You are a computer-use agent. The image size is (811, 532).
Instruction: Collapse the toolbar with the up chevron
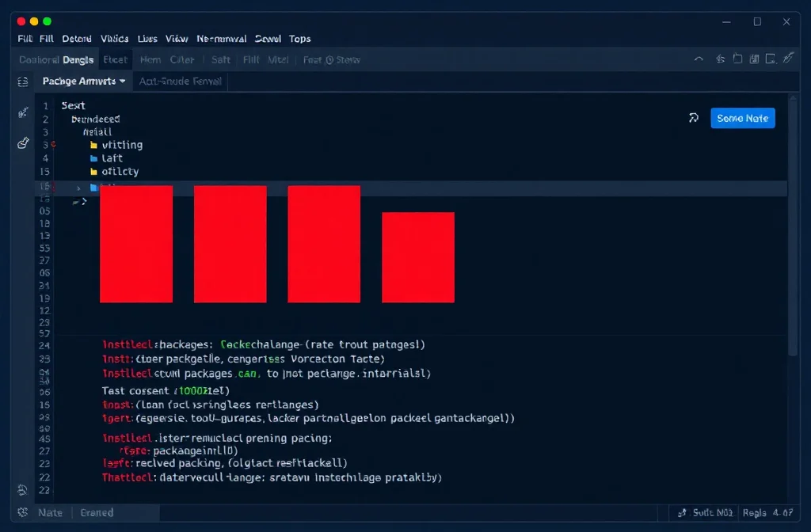point(698,59)
